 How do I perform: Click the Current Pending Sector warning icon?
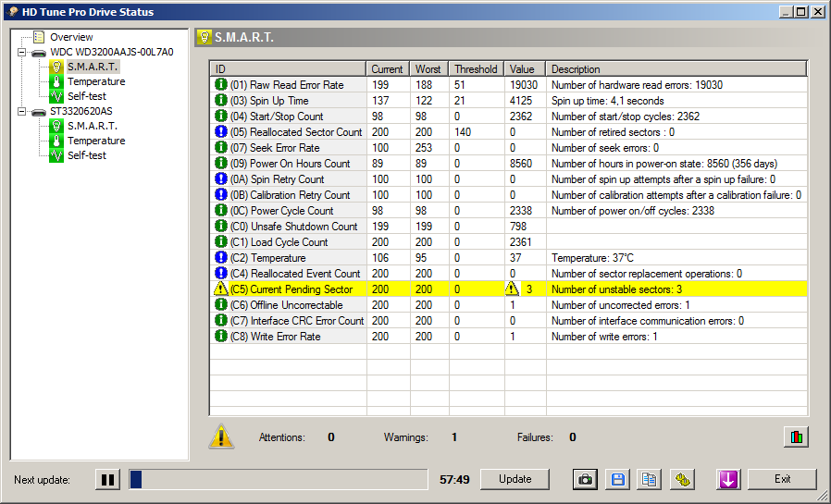tap(220, 289)
